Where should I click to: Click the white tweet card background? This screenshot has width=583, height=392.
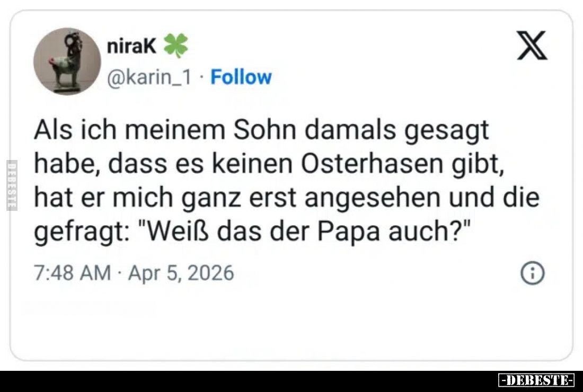tap(291, 339)
